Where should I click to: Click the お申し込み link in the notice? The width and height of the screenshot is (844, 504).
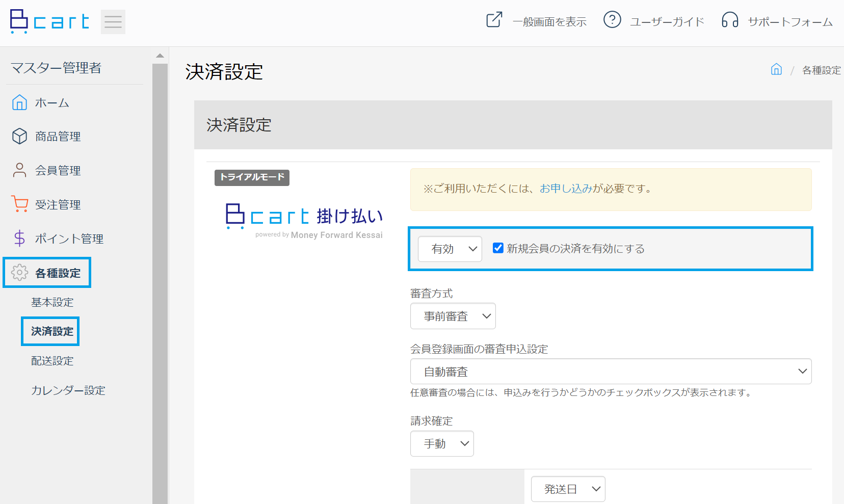(x=566, y=189)
